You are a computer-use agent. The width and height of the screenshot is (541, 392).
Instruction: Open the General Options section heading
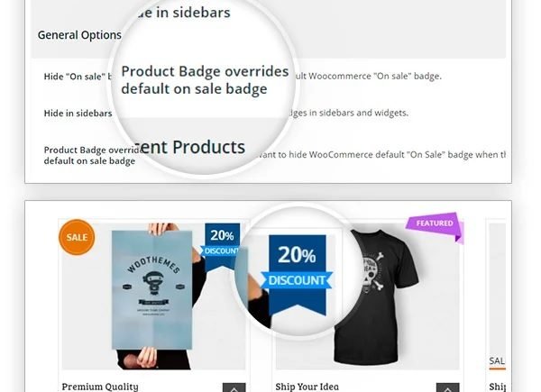79,35
